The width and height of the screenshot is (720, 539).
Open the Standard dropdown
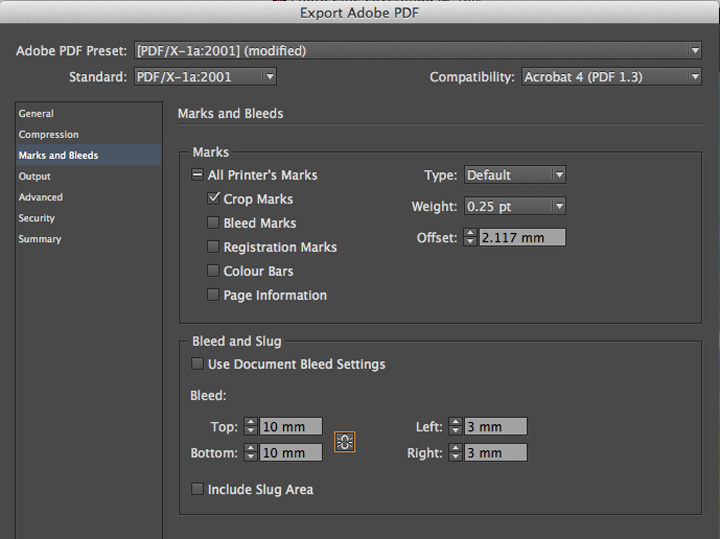click(205, 77)
